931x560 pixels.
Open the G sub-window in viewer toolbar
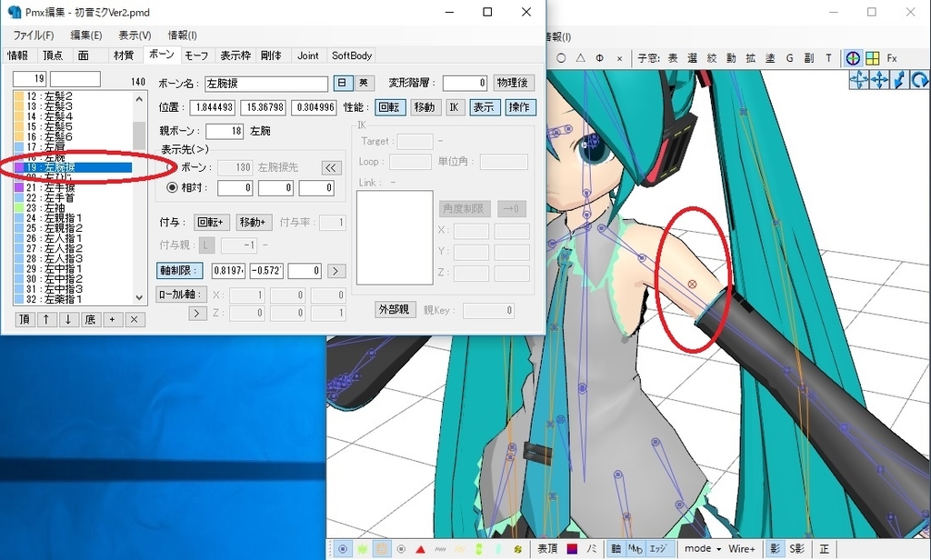click(790, 58)
